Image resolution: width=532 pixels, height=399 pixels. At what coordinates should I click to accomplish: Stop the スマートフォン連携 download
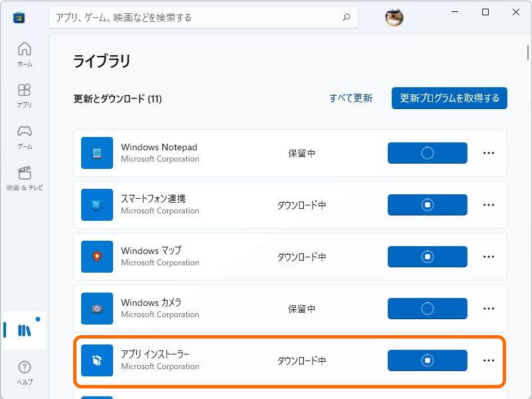point(427,205)
